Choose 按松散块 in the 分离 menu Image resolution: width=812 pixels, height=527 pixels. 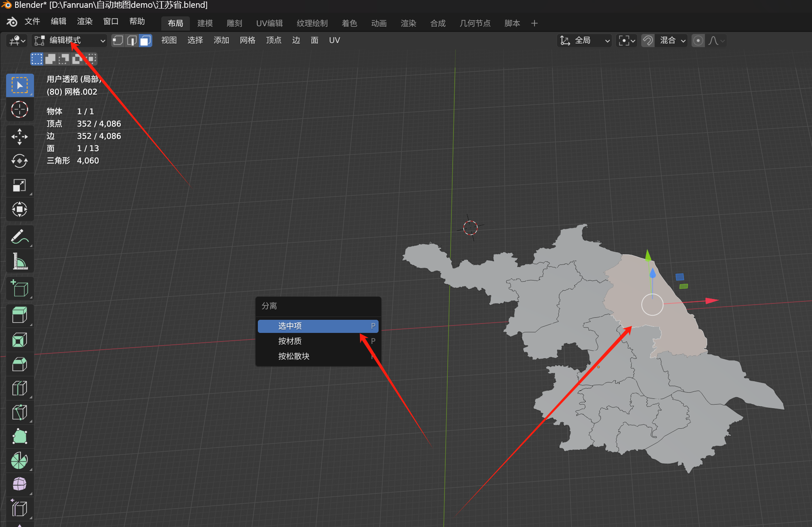coord(318,356)
